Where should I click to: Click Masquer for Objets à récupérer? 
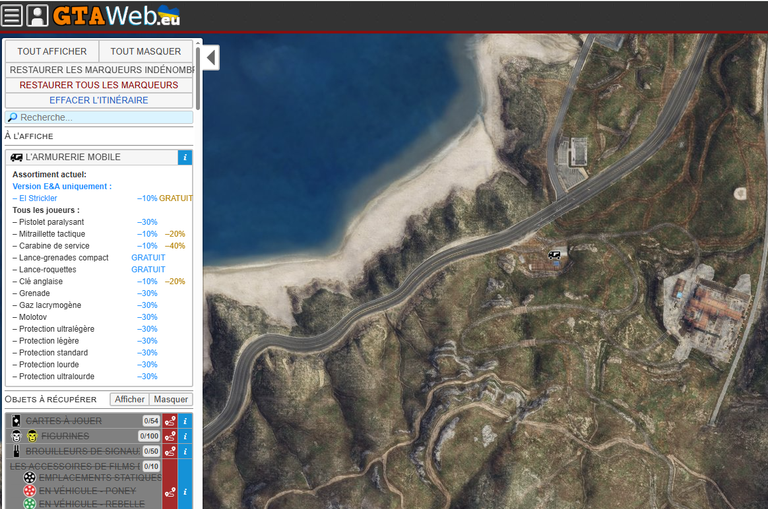[171, 399]
